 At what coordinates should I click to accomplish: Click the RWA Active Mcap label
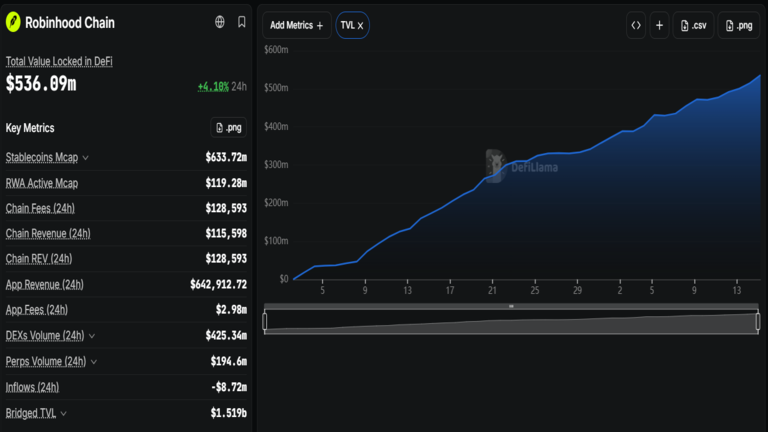tap(42, 183)
